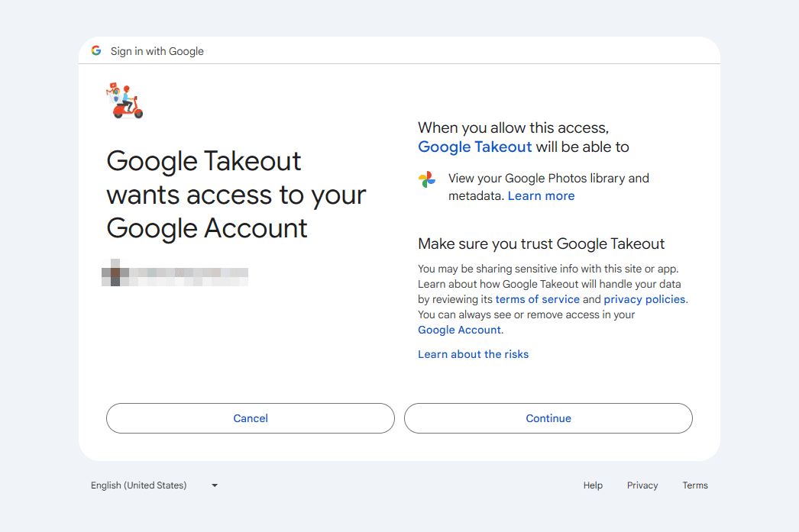Click the Google Photos pinwheel icon

click(427, 179)
